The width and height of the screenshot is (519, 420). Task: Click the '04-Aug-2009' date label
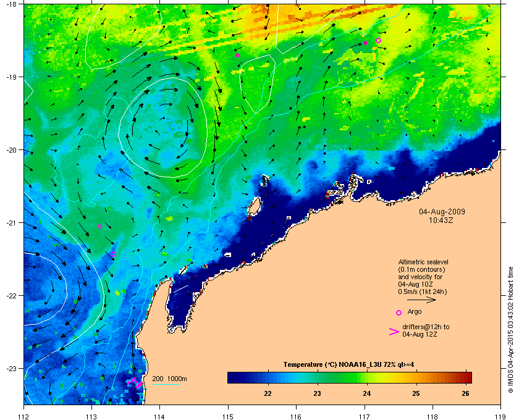click(442, 211)
